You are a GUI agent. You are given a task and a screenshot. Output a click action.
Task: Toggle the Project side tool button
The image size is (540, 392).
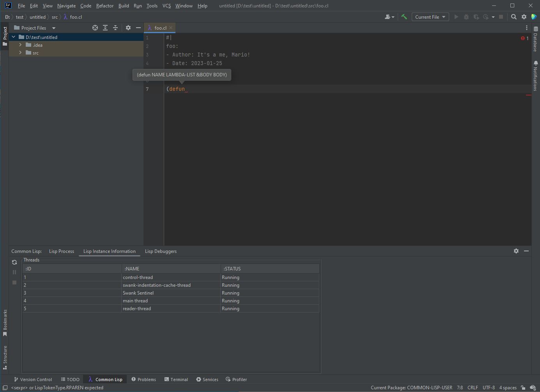(5, 36)
